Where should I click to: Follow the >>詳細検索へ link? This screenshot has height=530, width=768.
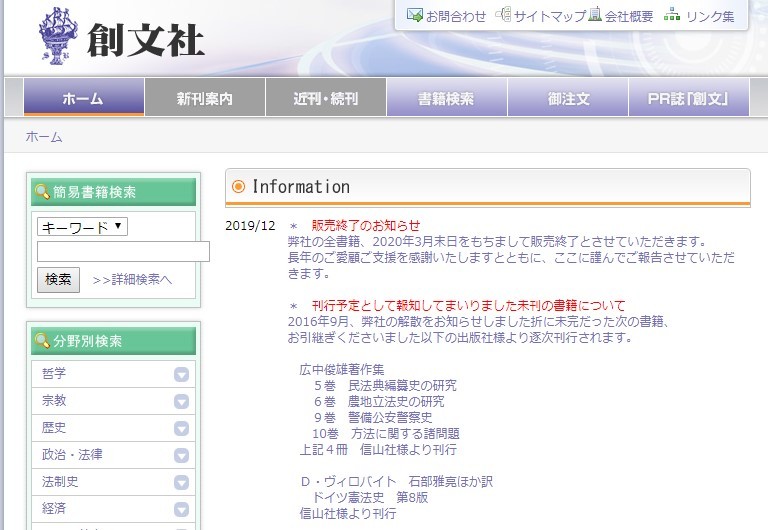coord(132,280)
